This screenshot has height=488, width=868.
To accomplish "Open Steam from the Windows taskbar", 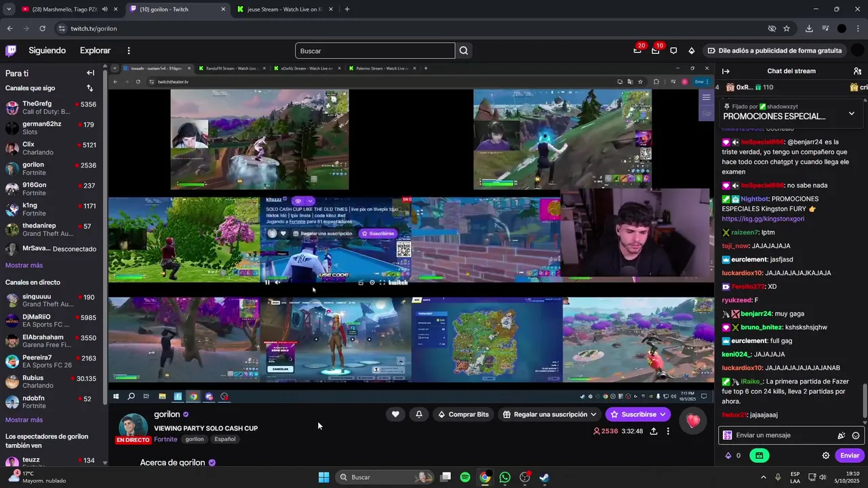I will coord(544,477).
